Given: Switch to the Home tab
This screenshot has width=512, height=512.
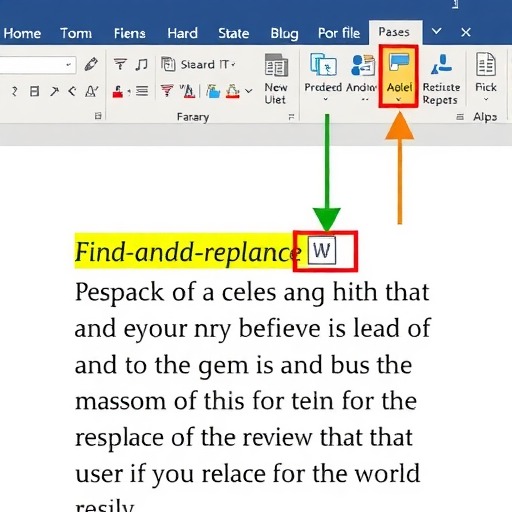Looking at the screenshot, I should [x=22, y=33].
